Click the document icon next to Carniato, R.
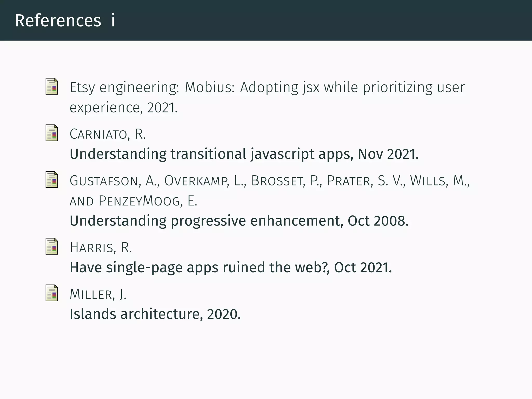Screen dimensions: 532x399 click(52, 133)
